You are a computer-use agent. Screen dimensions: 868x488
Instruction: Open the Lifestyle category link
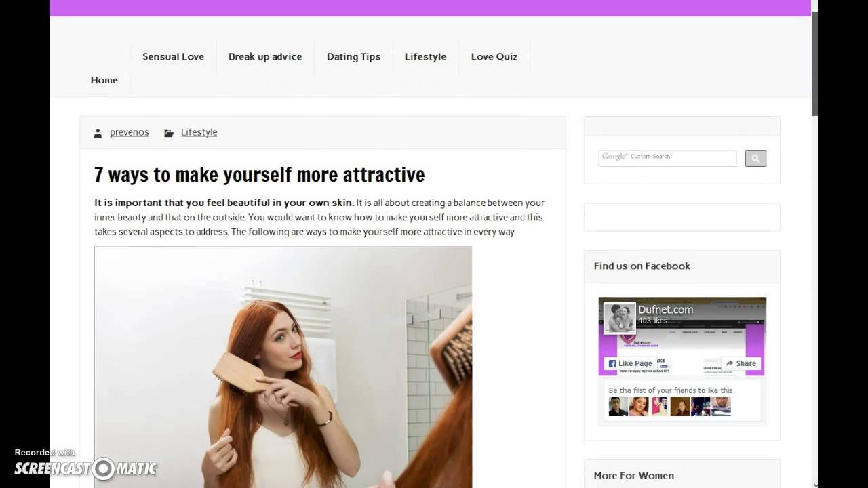tap(199, 132)
